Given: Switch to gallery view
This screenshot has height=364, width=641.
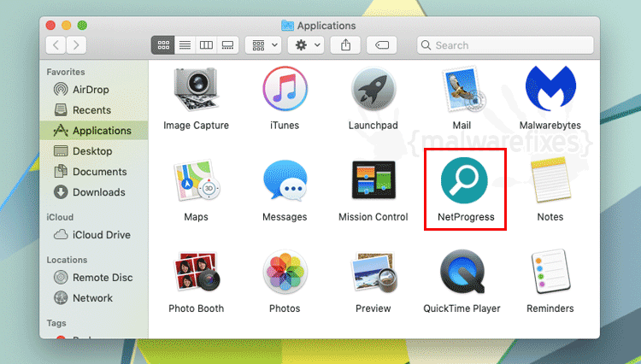Looking at the screenshot, I should point(227,45).
